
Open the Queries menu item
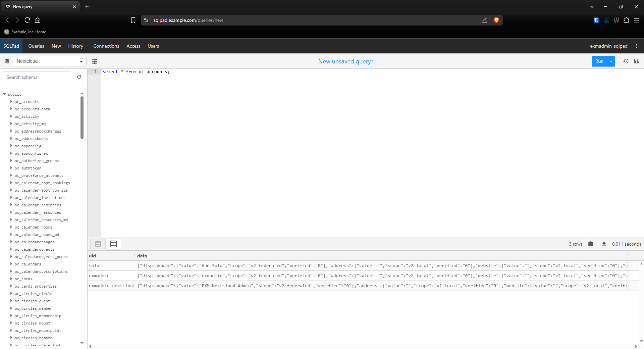click(x=36, y=46)
